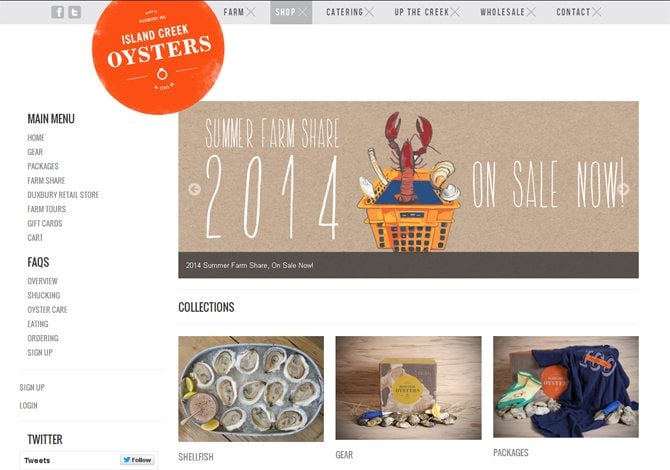
Task: Open the Up The Creek tab
Action: 426,12
